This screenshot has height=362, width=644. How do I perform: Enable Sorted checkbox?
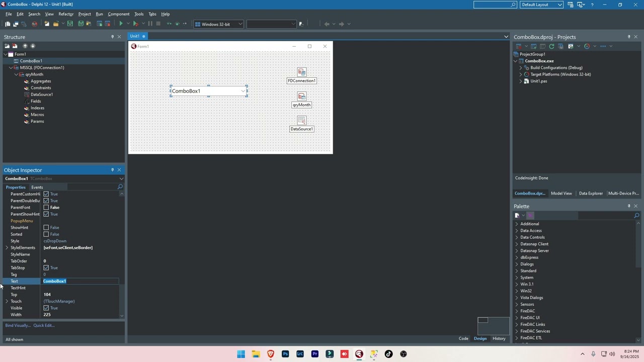tap(46, 234)
